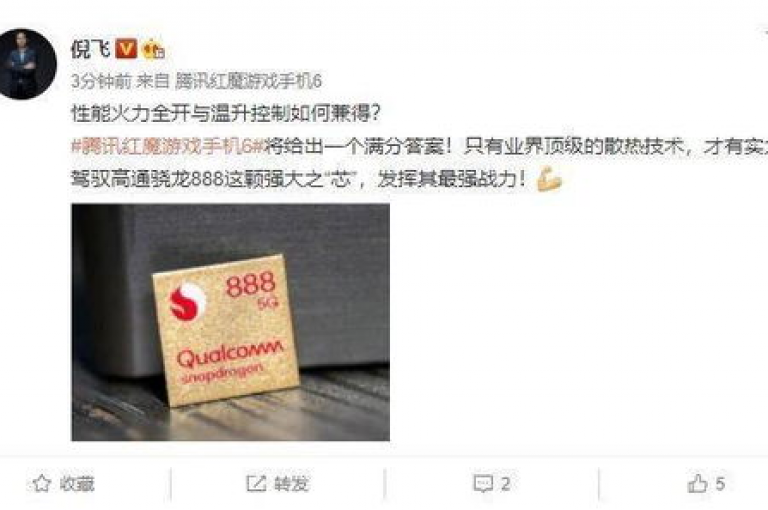768x510 pixels.
Task: Click the orange V verified badge
Action: tap(126, 49)
